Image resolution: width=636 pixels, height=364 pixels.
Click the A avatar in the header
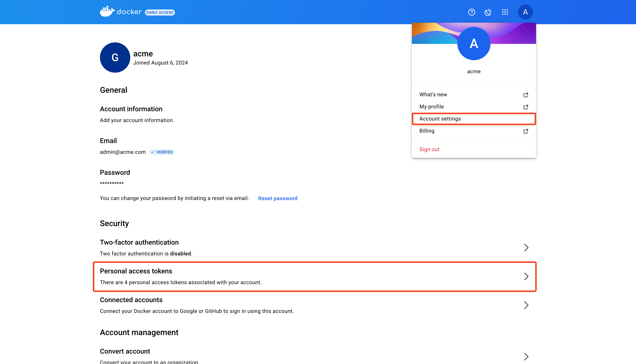point(525,12)
